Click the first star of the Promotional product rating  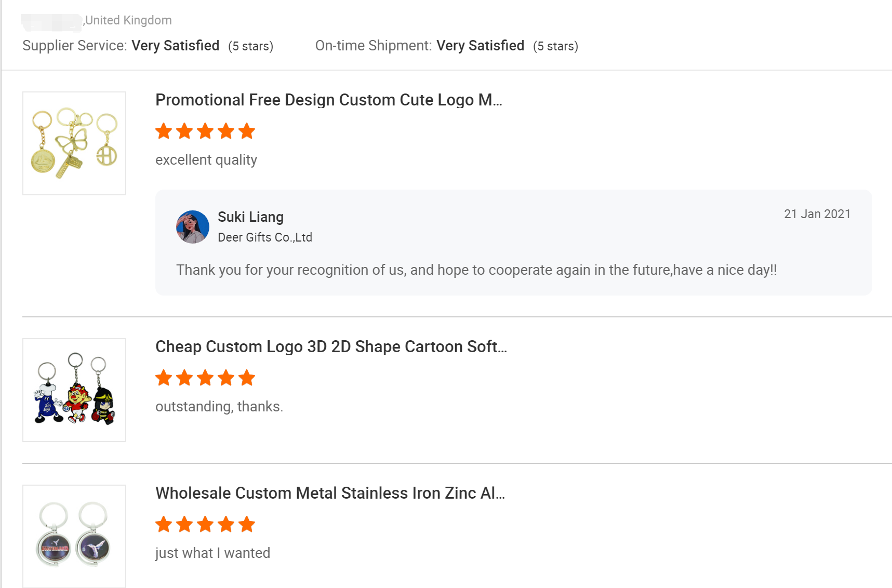pyautogui.click(x=164, y=131)
